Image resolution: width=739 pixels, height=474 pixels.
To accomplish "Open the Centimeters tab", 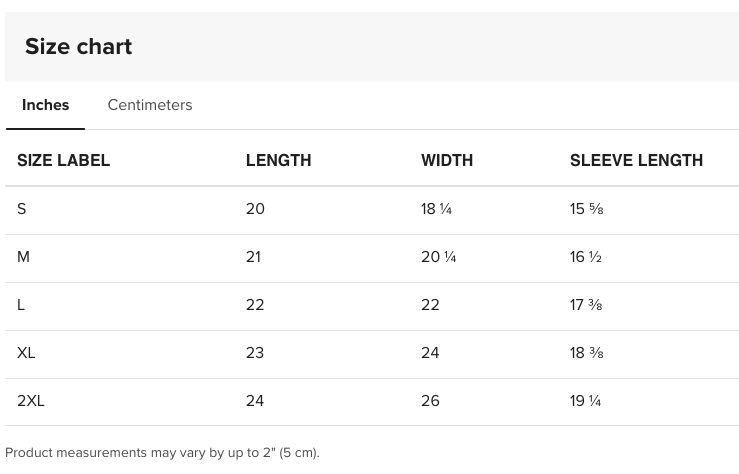I will pyautogui.click(x=150, y=105).
